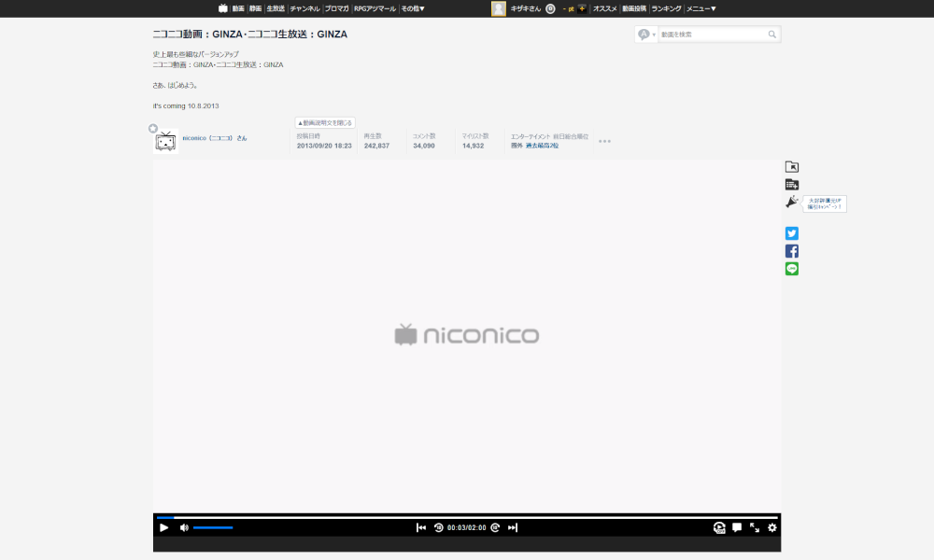Click the "it's coming 10.8.2013" text
The image size is (934, 560).
(x=186, y=105)
